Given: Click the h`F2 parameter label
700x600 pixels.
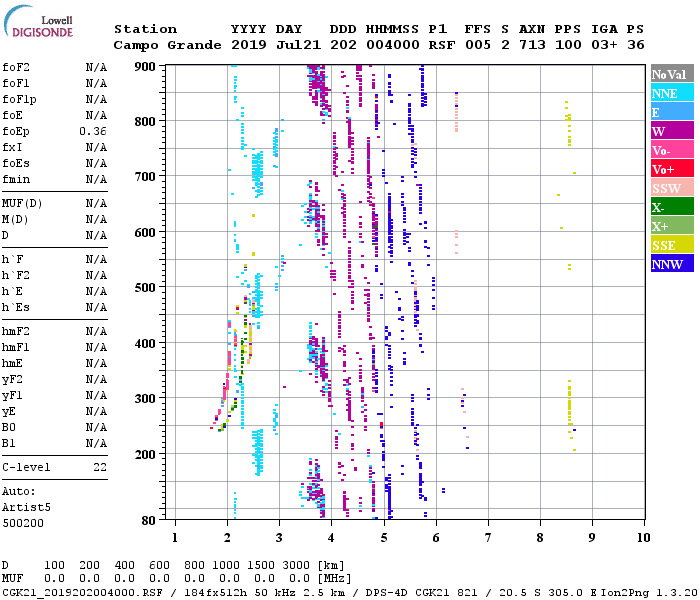Looking at the screenshot, I should (16, 275).
